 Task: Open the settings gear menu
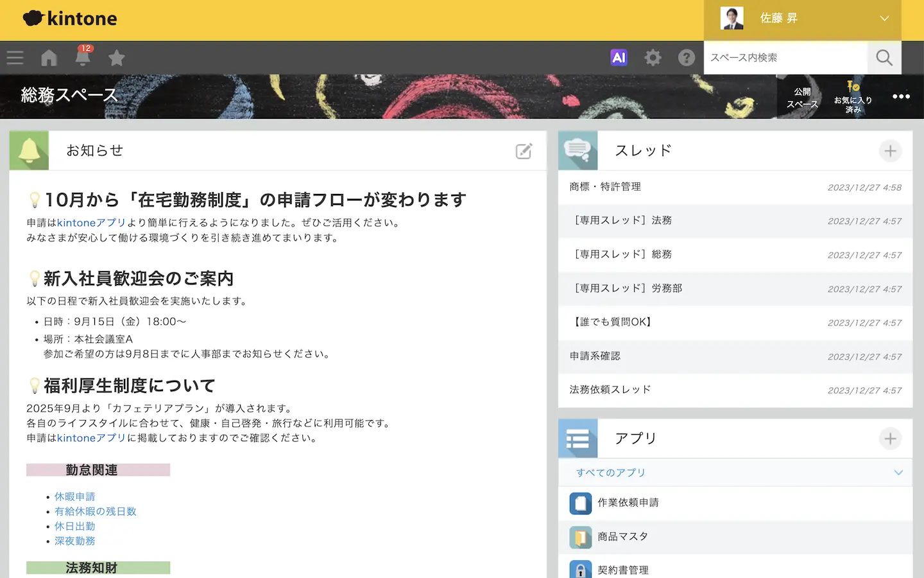coord(653,58)
